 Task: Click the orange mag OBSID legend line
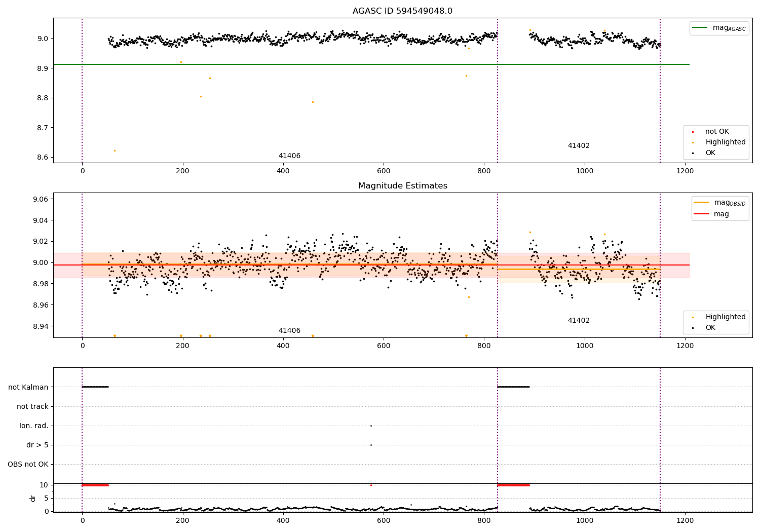point(702,203)
